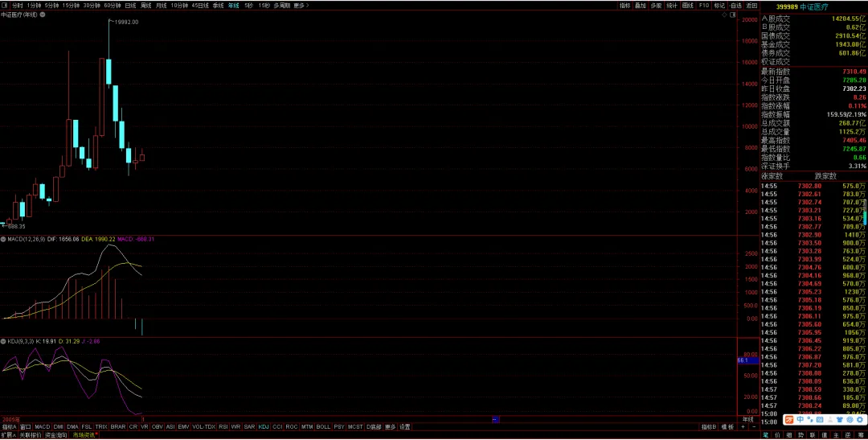
Task: Switch to 日线 daily chart
Action: click(131, 5)
